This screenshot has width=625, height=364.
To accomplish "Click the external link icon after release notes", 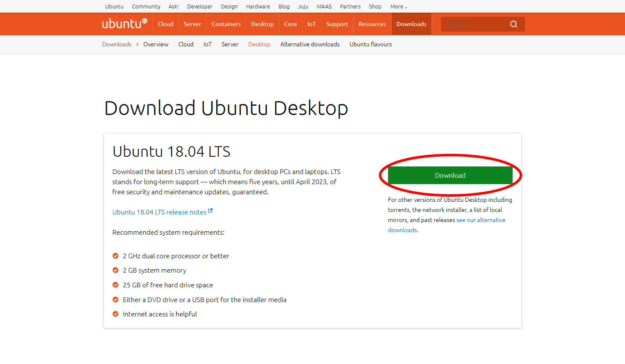I will 210,211.
